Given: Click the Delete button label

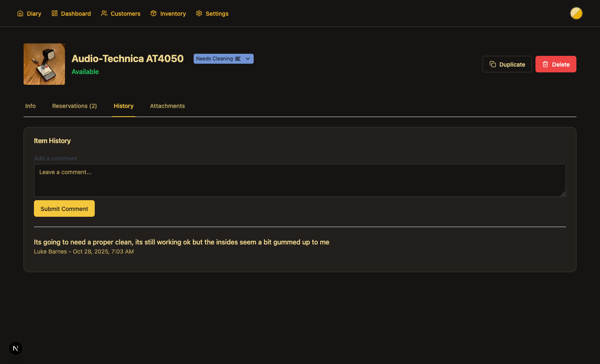Looking at the screenshot, I should pos(561,65).
